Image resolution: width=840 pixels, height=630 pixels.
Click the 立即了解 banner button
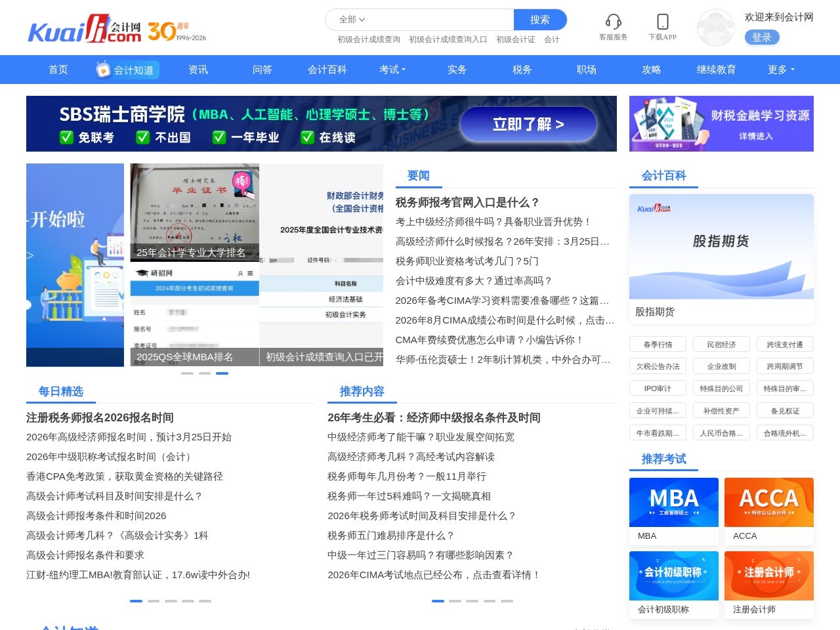pyautogui.click(x=528, y=124)
